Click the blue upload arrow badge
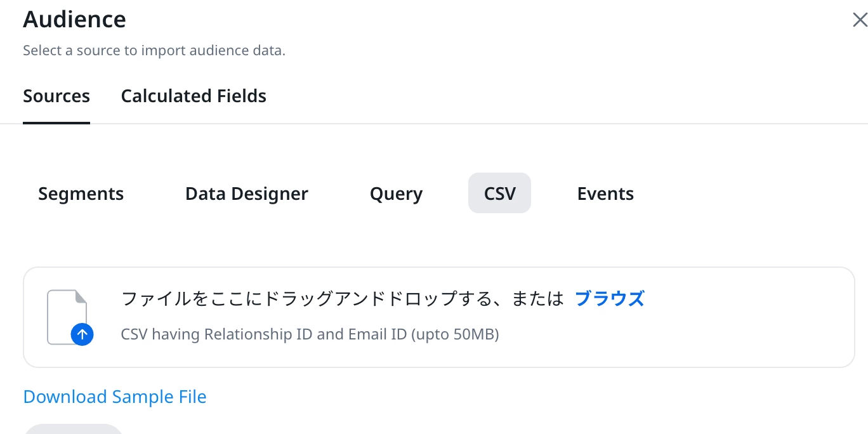 coord(82,334)
